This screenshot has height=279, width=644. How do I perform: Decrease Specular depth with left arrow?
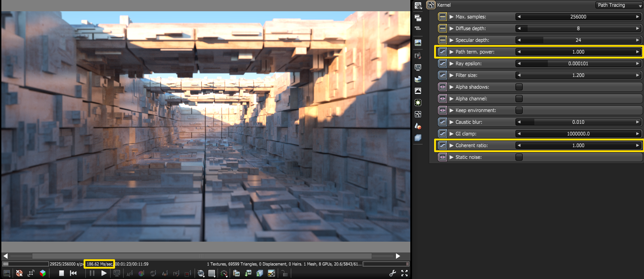519,40
